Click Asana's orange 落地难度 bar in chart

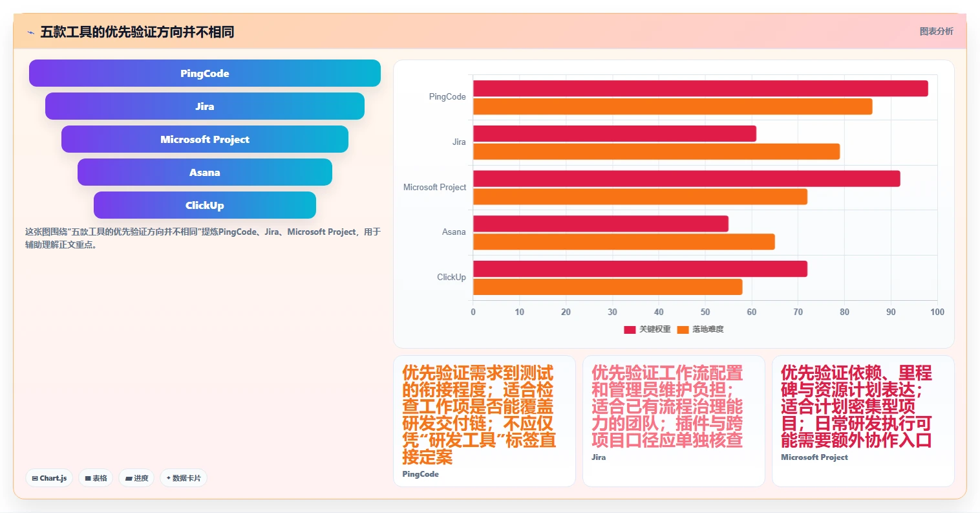[624, 242]
